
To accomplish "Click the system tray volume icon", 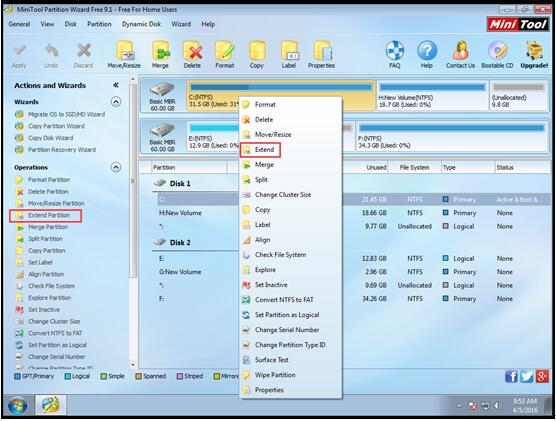I will pos(497,405).
